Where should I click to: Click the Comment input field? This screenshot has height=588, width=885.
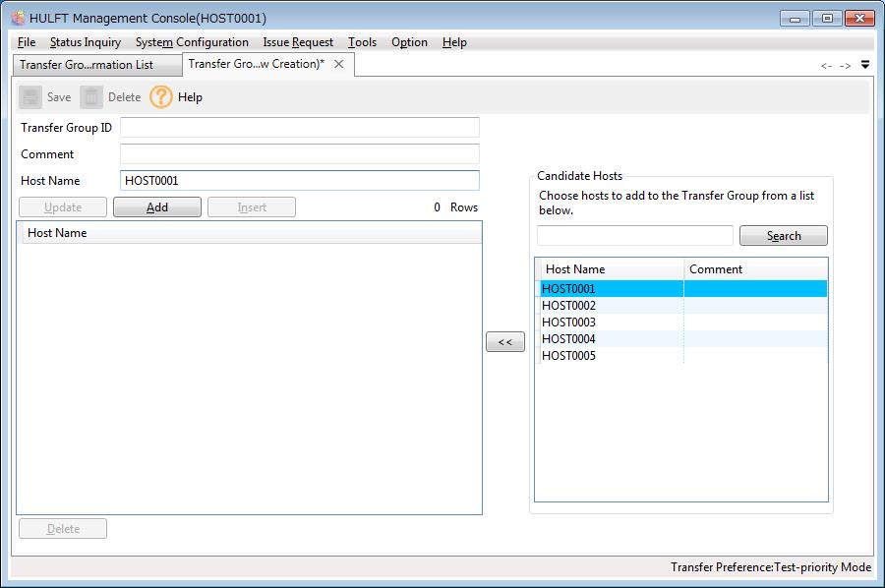300,154
